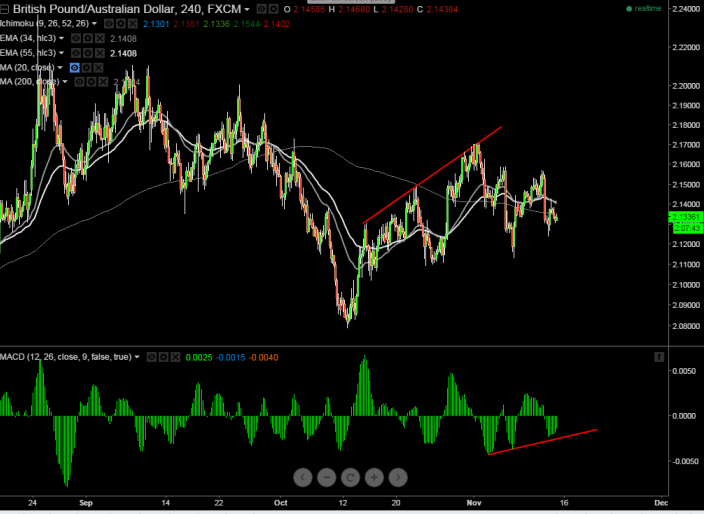704x514 pixels.
Task: Toggle the eye icon for the MACD indicator
Action: (152, 357)
